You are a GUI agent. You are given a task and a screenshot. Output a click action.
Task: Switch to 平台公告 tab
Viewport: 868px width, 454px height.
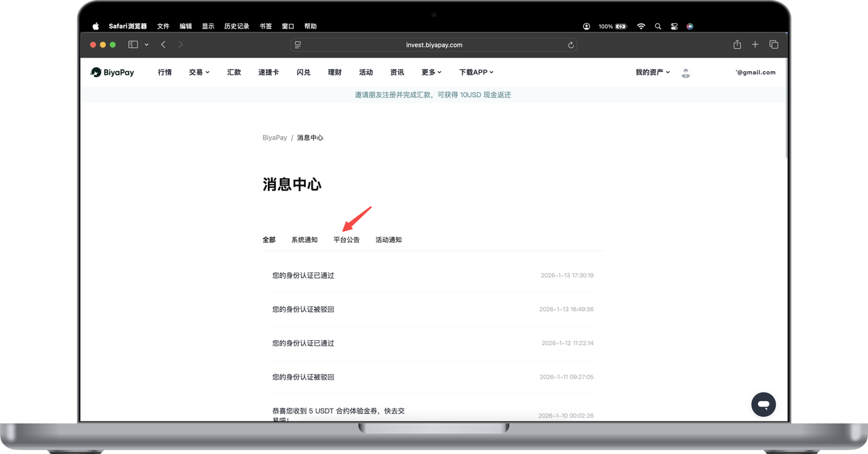point(347,240)
